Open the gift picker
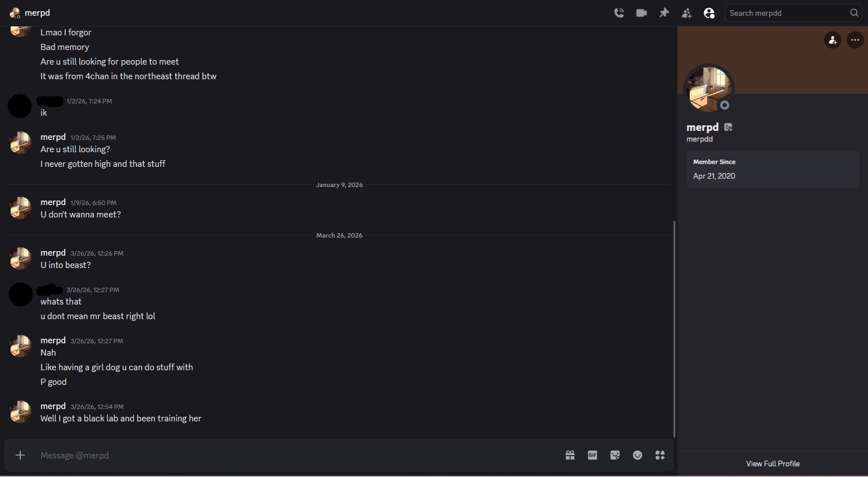This screenshot has height=477, width=868. tap(570, 455)
